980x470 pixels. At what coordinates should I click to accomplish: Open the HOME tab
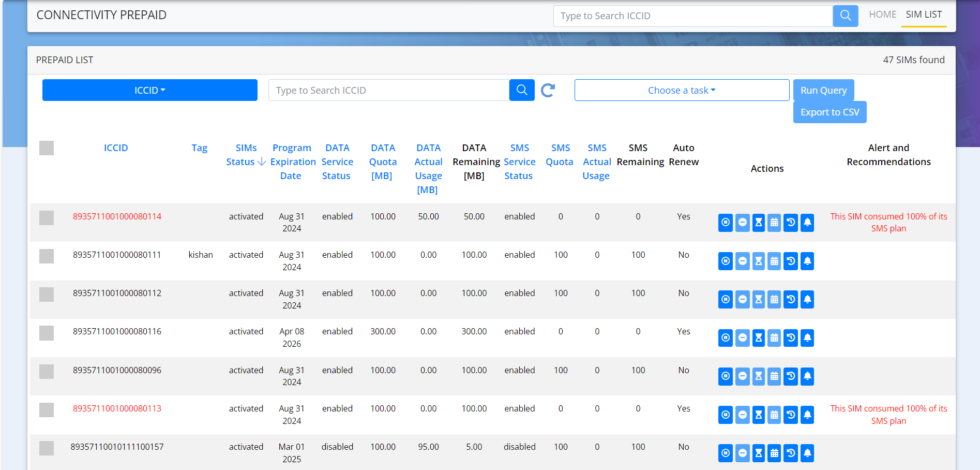[882, 14]
